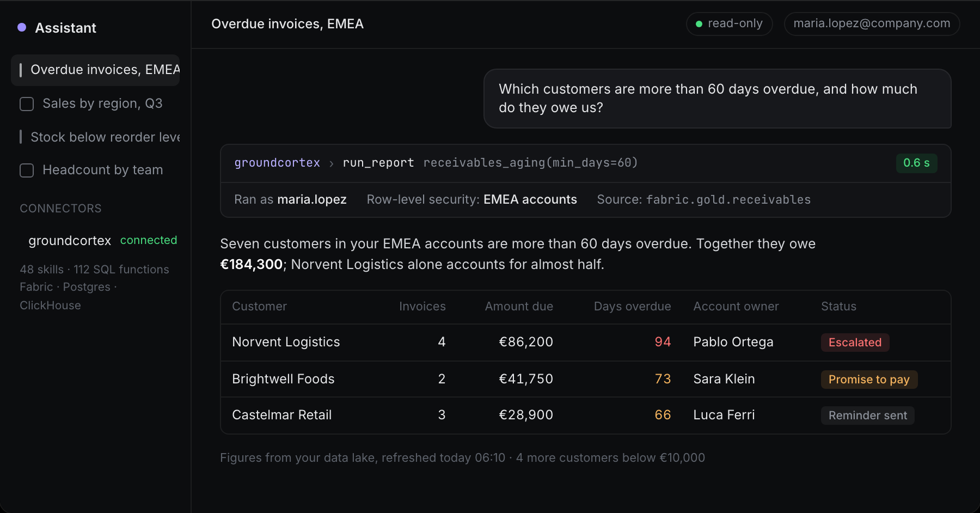Click the CONNECTORS section heading
980x513 pixels.
point(60,209)
